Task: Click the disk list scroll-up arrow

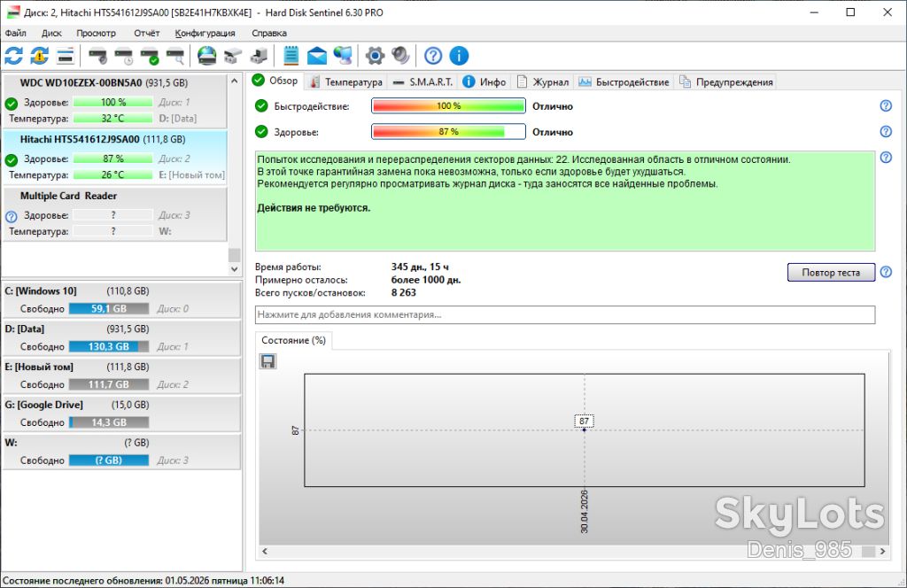Action: click(x=234, y=81)
